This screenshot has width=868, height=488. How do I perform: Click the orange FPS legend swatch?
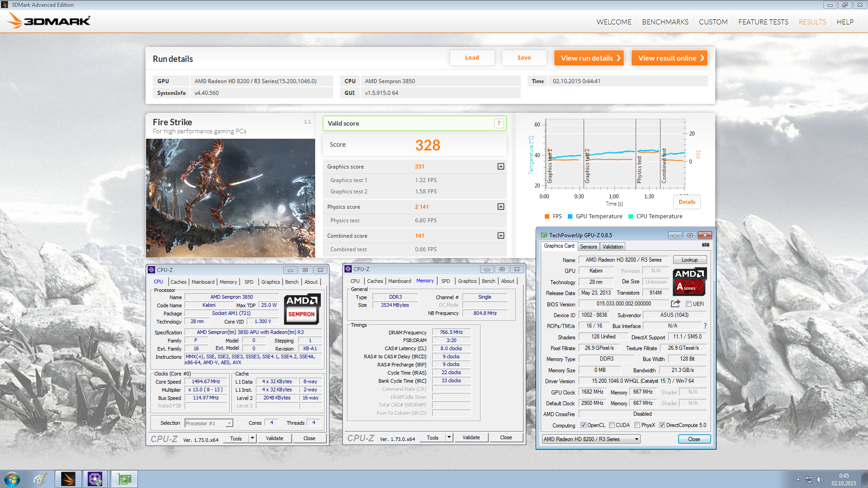[x=547, y=216]
